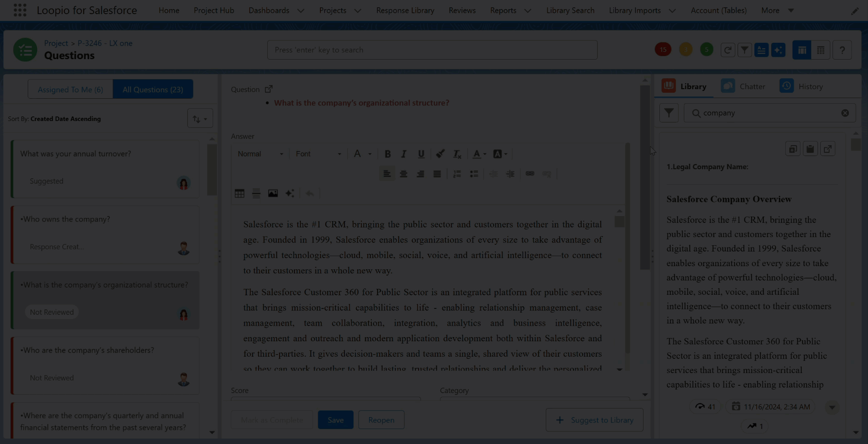Switch to the History tab
868x444 pixels.
click(801, 86)
